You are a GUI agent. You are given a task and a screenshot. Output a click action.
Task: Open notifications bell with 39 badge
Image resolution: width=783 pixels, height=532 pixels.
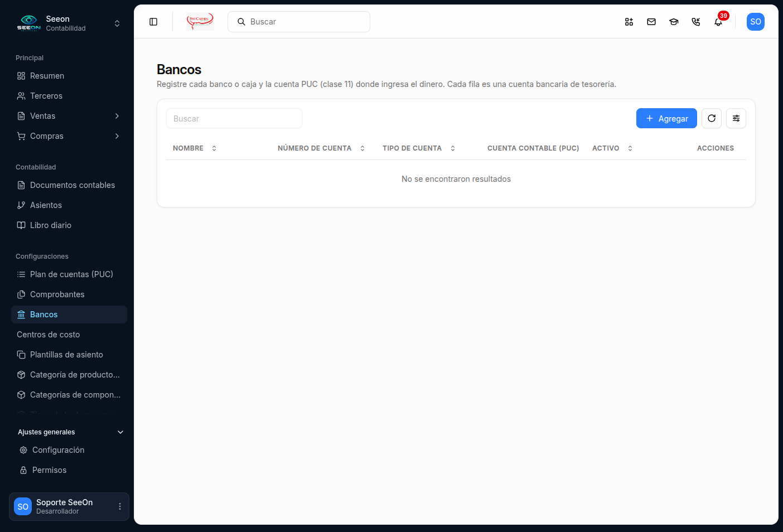coord(718,22)
